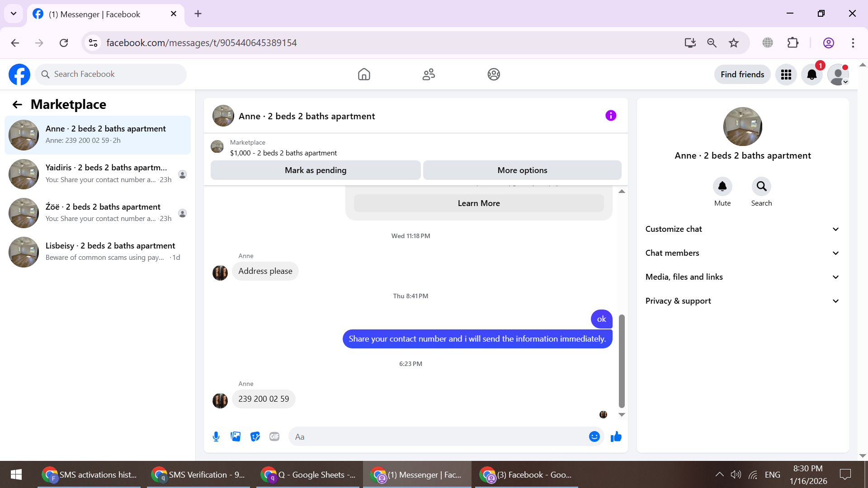Search in conversation using magnifier icon

(x=761, y=186)
